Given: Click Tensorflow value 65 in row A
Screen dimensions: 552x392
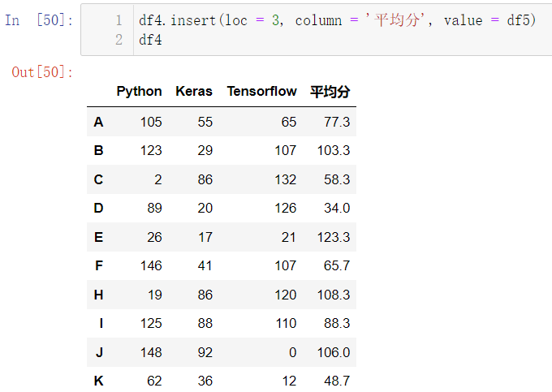Looking at the screenshot, I should click(x=289, y=122).
